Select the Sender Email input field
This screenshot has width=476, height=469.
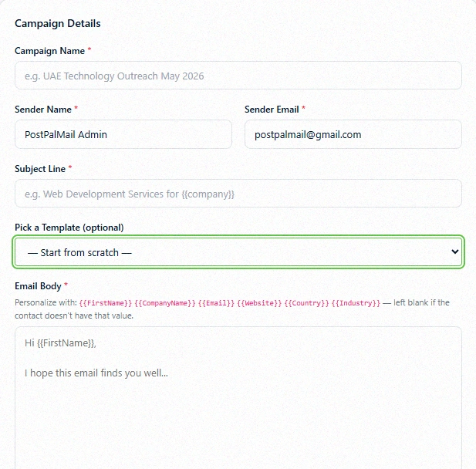pos(353,134)
